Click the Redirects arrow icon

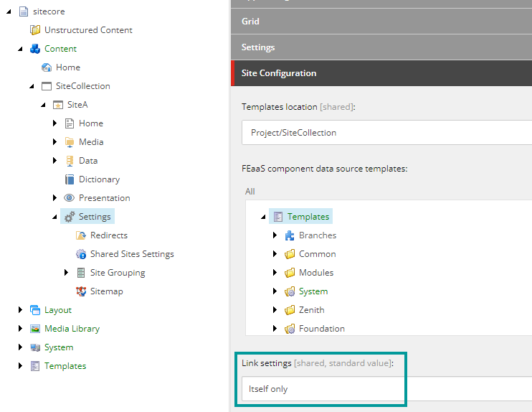(81, 235)
